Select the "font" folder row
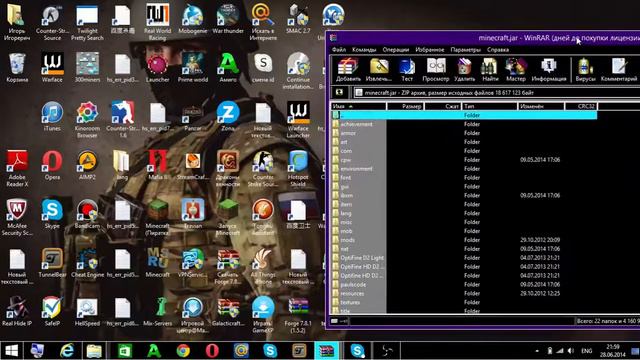 464,178
